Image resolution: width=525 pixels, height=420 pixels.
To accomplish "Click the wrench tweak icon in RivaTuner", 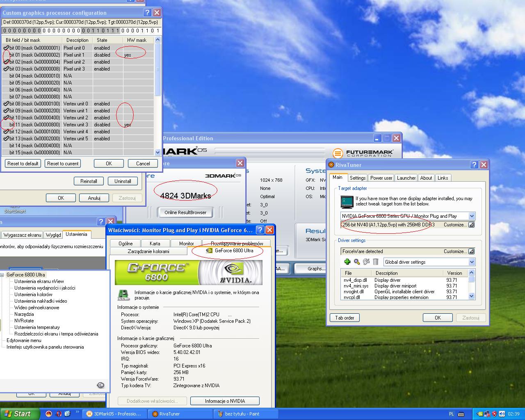I will point(366,262).
